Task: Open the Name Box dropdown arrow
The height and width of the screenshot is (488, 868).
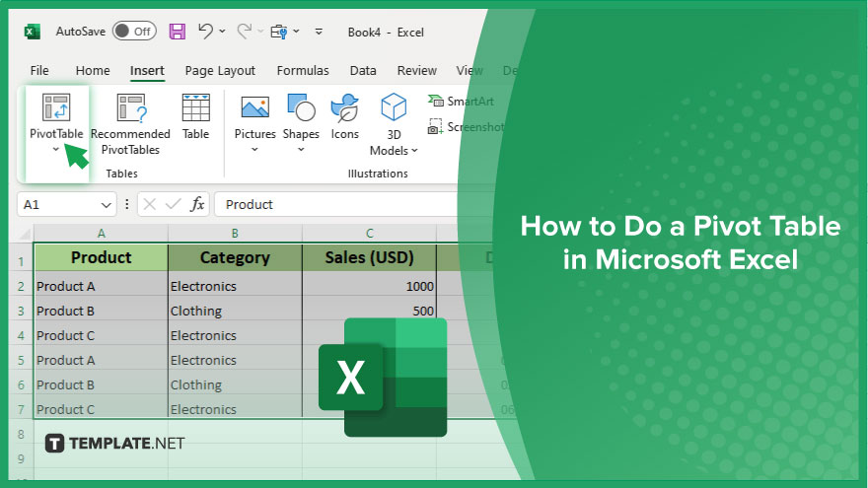Action: 107,205
